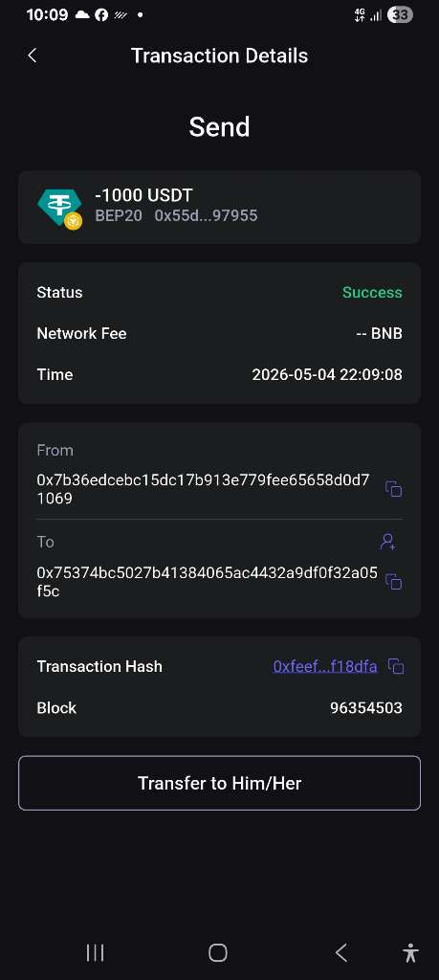Tap the Android home button

coord(218,952)
